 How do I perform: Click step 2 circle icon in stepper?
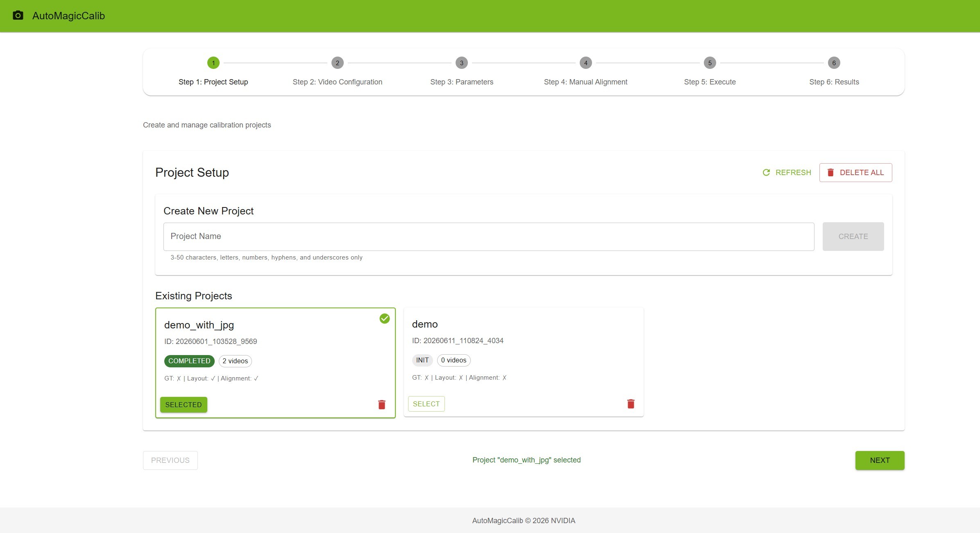[337, 63]
